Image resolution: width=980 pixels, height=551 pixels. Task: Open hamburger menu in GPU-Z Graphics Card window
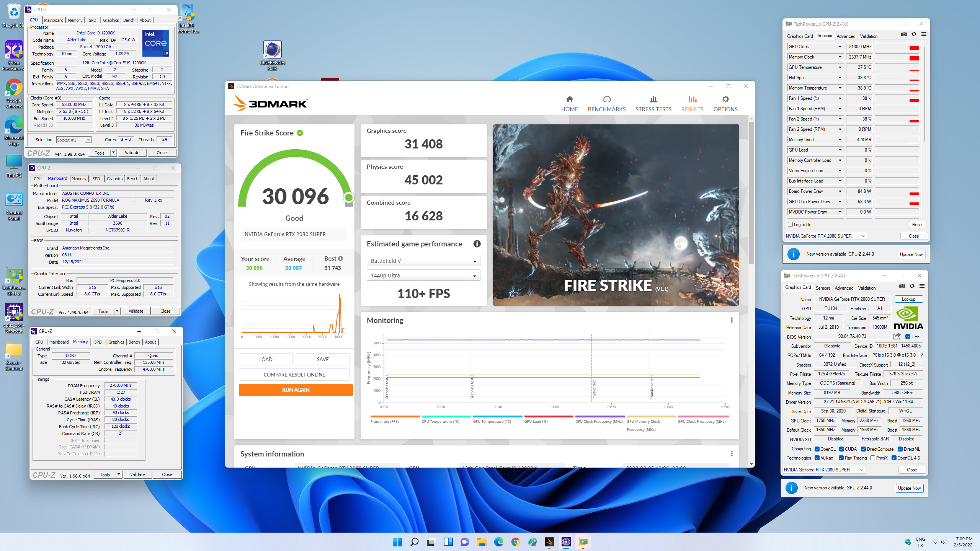click(922, 286)
